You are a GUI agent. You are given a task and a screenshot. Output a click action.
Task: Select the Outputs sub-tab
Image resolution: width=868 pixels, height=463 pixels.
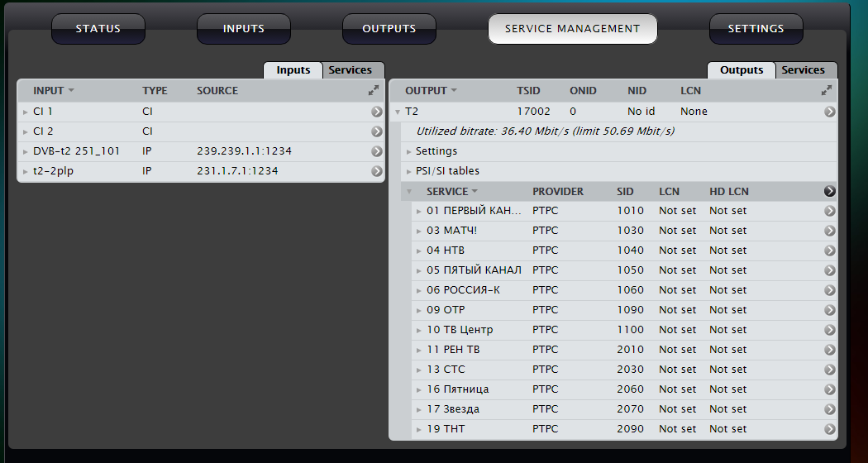point(742,70)
